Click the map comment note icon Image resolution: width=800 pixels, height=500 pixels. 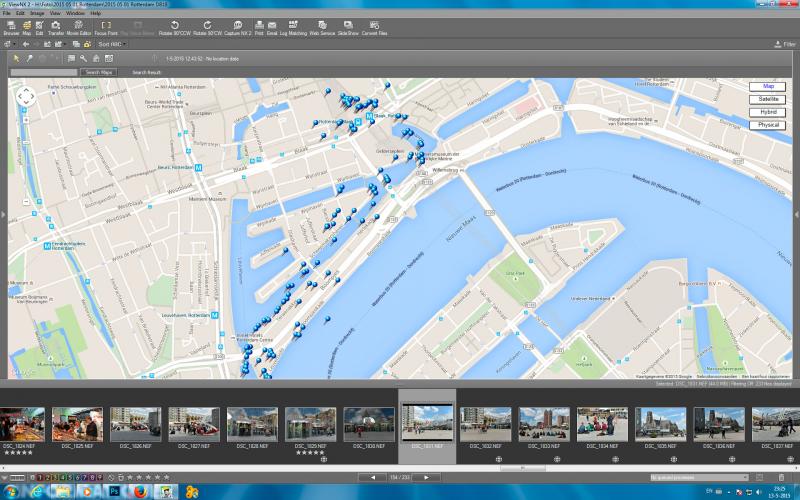pos(71,59)
